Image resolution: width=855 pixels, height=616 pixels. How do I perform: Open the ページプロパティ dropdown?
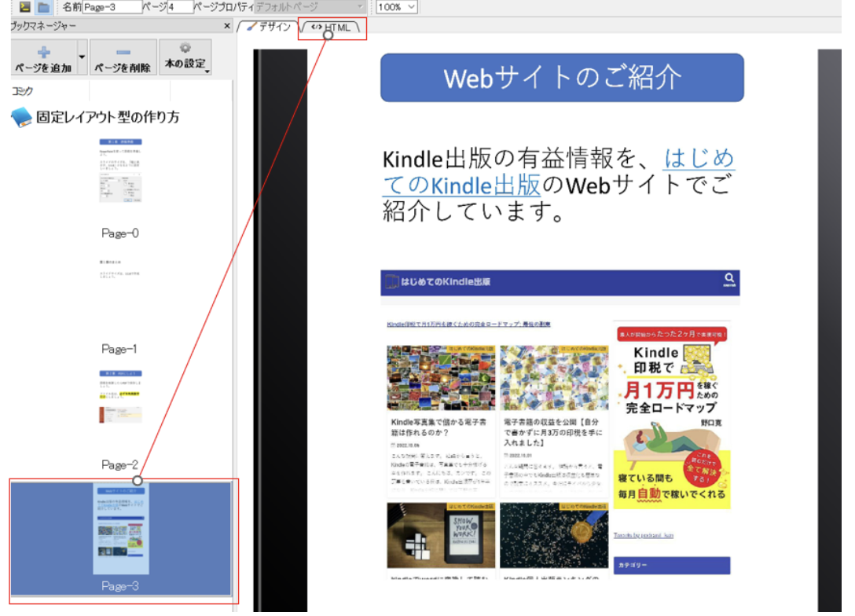pyautogui.click(x=310, y=7)
